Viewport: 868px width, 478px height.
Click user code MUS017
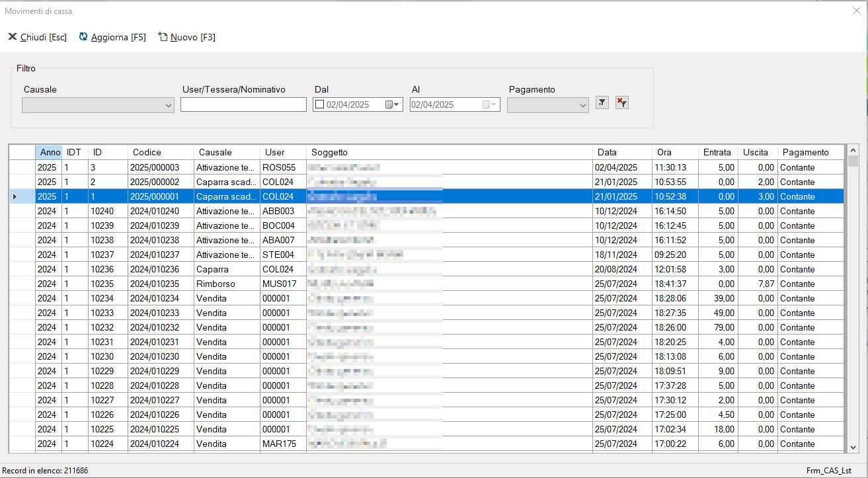(283, 284)
